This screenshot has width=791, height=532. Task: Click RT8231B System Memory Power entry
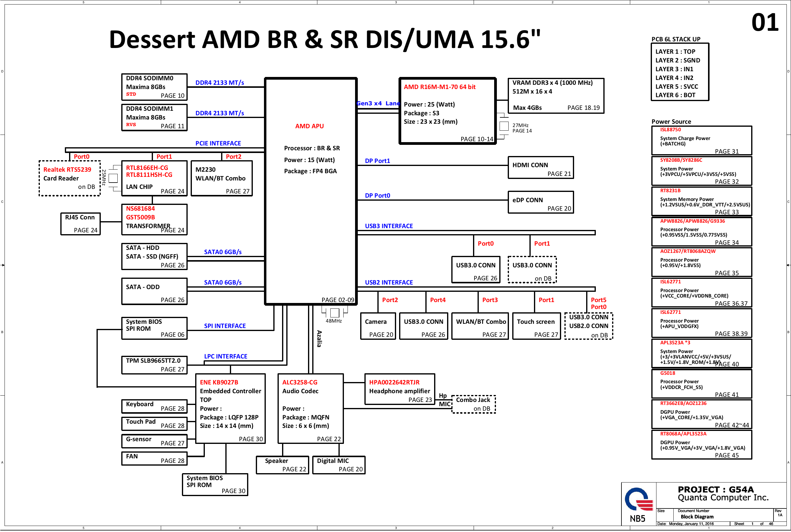701,202
